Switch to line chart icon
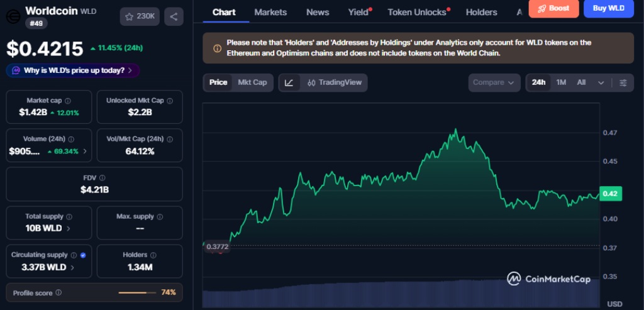 coord(289,82)
